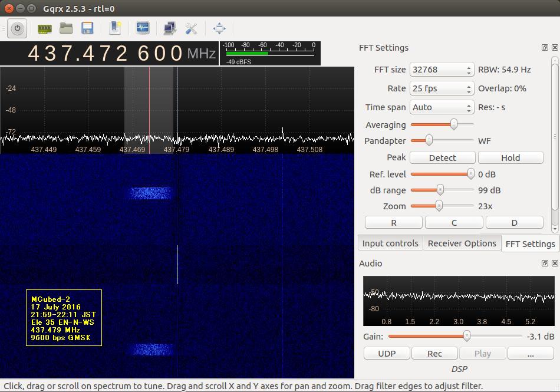This screenshot has width=560, height=392.
Task: Toggle the Peak Hold button
Action: (510, 157)
